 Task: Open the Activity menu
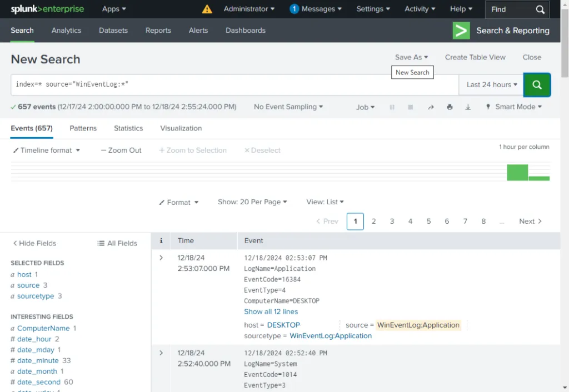(420, 9)
